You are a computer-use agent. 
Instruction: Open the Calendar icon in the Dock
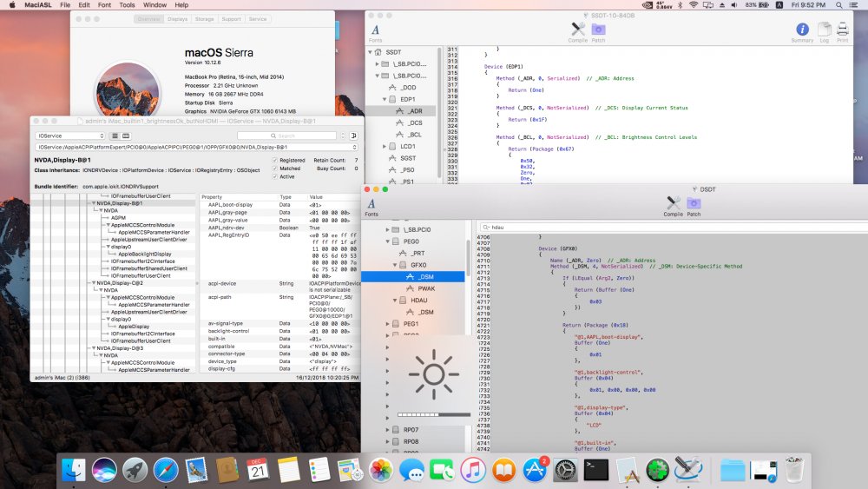[x=258, y=470]
